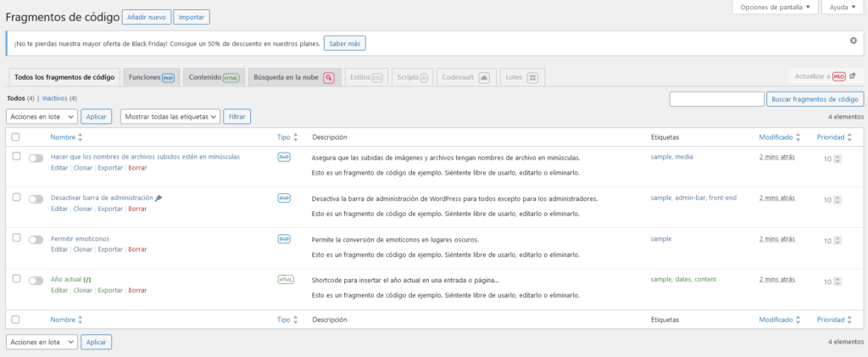Export the Desactivar barra de administración snippet
Screen dimensions: 868x357
[x=110, y=209]
